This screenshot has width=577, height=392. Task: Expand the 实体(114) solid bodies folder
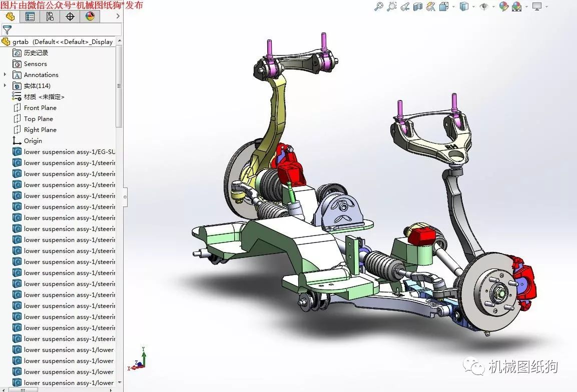(5, 85)
